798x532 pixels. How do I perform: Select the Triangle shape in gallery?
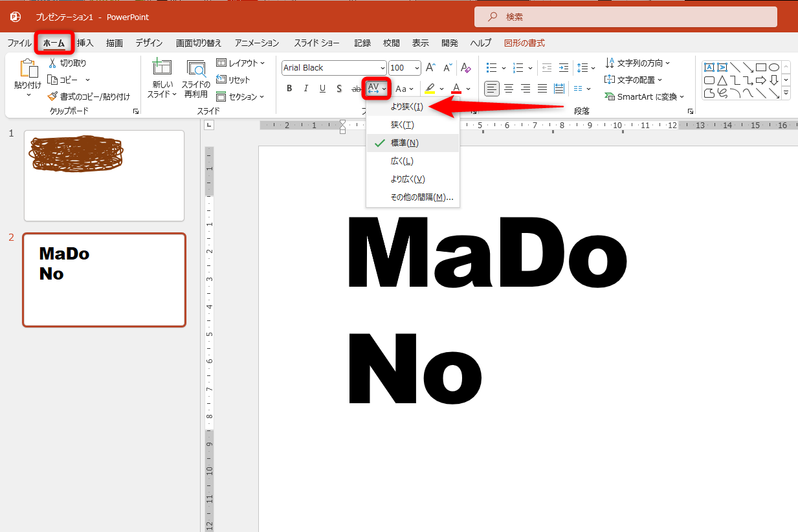[722, 80]
